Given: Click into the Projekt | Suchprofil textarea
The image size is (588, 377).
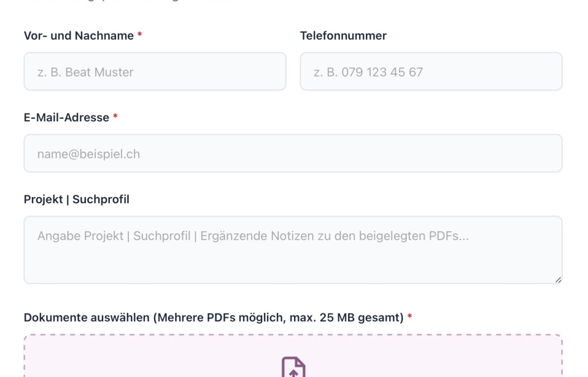Looking at the screenshot, I should tap(293, 250).
